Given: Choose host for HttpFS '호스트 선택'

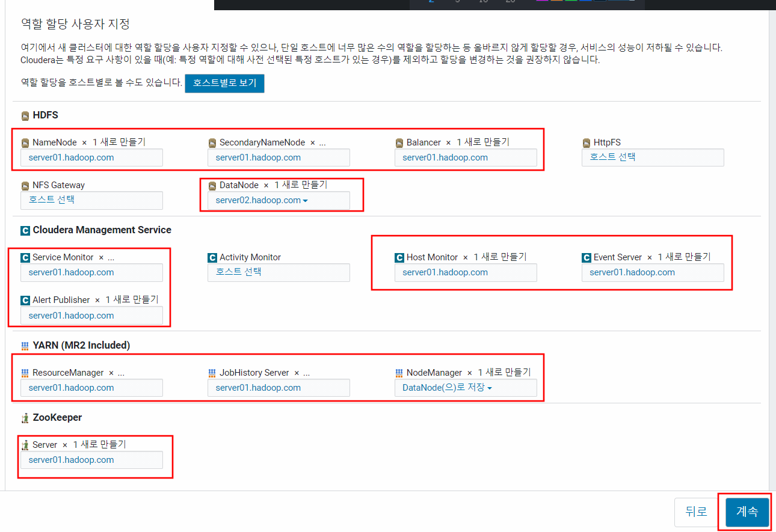Looking at the screenshot, I should [653, 157].
